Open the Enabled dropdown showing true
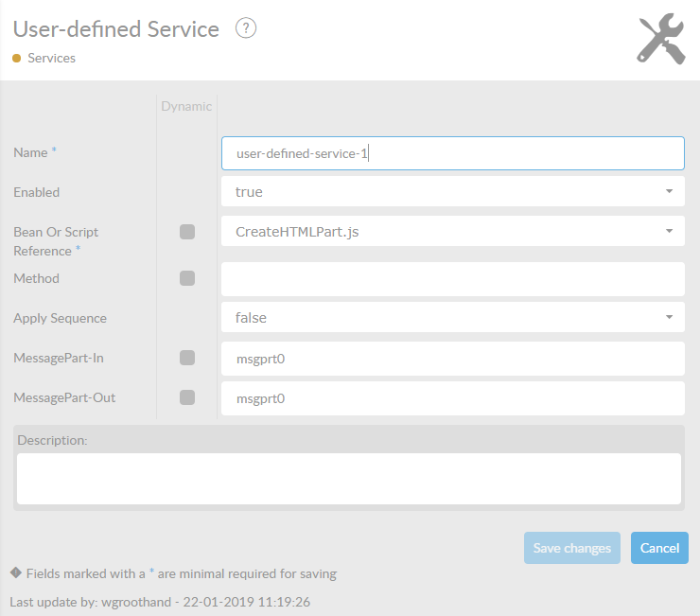Image resolution: width=700 pixels, height=616 pixels. pos(452,192)
